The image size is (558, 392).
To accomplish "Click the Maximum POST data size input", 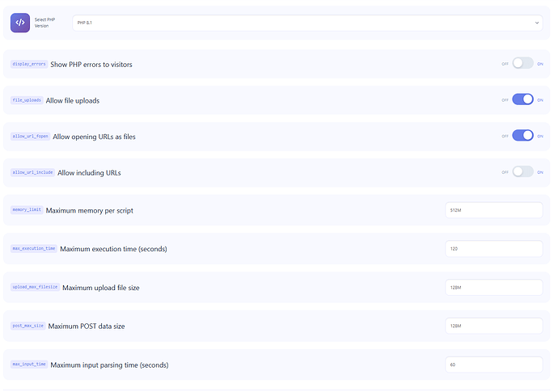I will (x=493, y=326).
